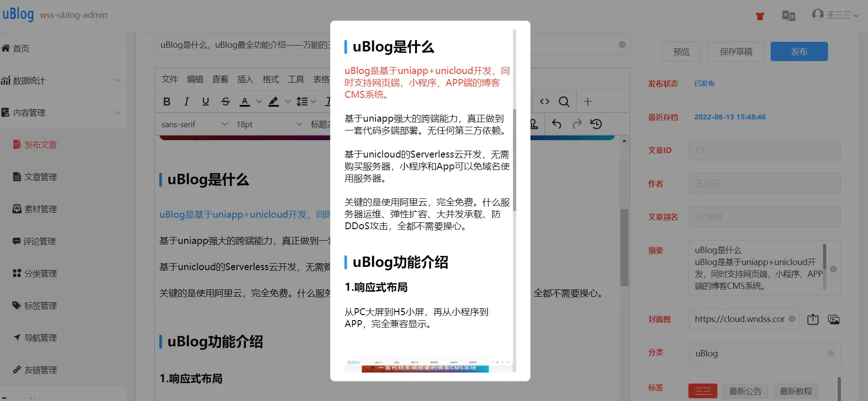This screenshot has height=401, width=868.
Task: Open 素材管理 in the sidebar
Action: (x=63, y=209)
